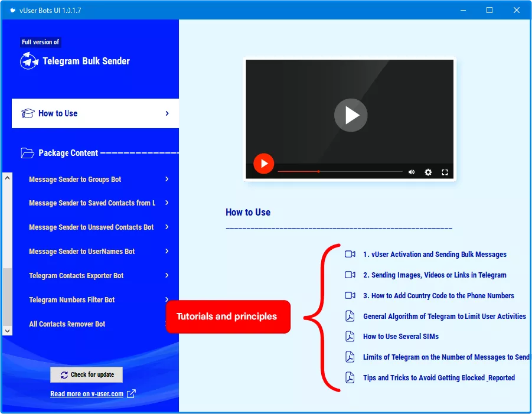Open the Read more on v-user.com link
The height and width of the screenshot is (414, 532).
tap(87, 394)
